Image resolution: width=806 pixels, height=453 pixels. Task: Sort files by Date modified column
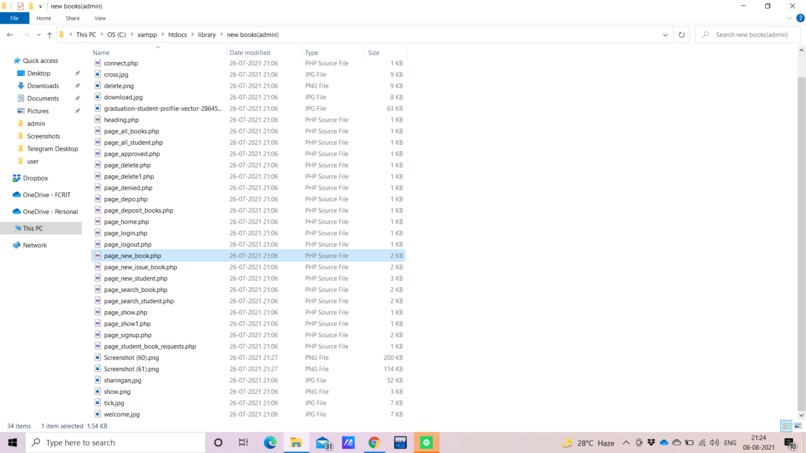pos(250,52)
